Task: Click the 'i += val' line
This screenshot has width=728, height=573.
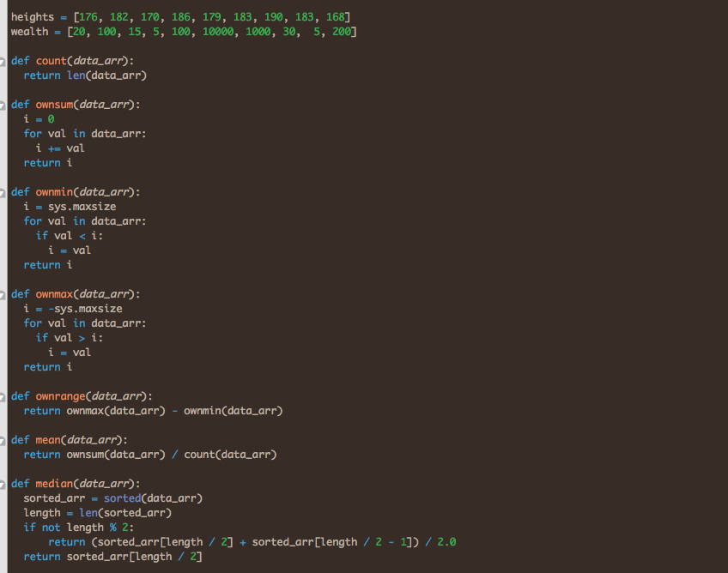Action: 60,148
